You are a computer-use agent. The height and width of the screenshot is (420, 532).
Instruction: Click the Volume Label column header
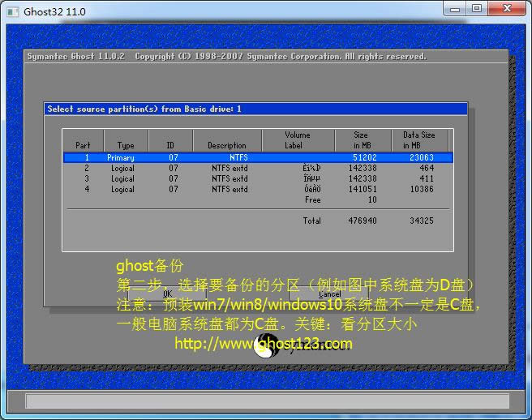coord(297,140)
